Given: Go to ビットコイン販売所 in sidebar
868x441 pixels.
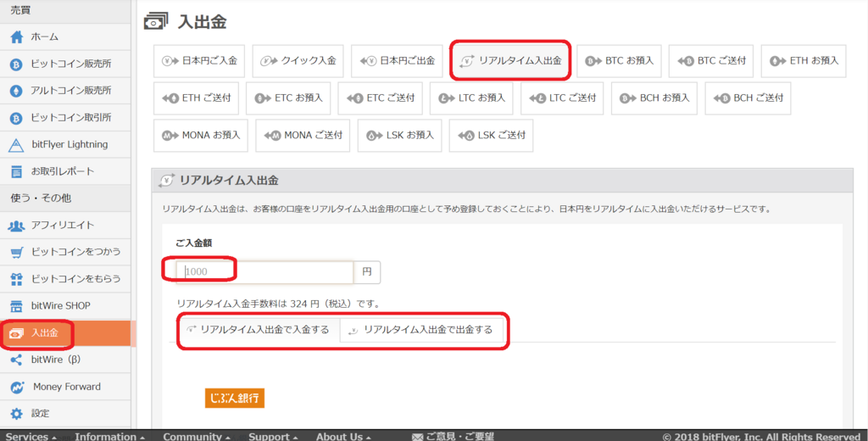Looking at the screenshot, I should (x=64, y=64).
